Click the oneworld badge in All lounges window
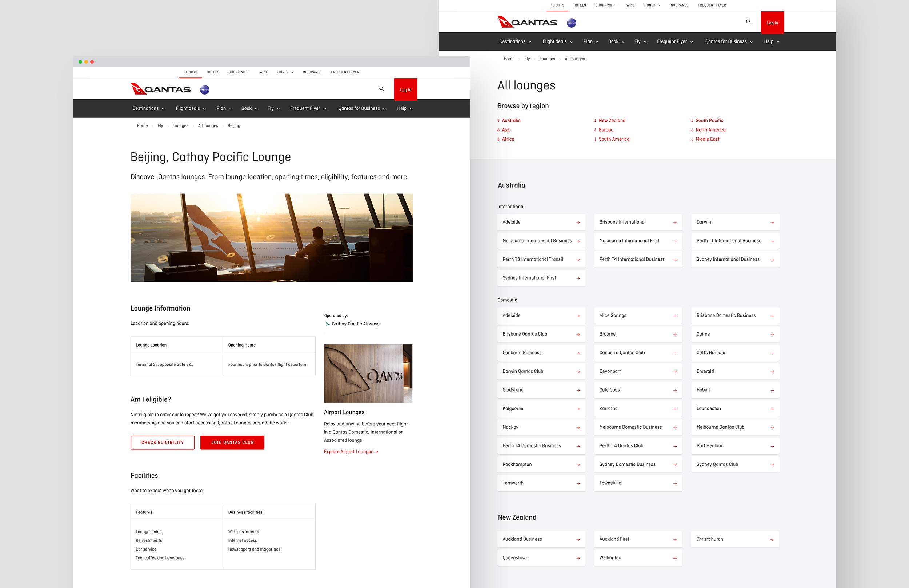 (572, 23)
